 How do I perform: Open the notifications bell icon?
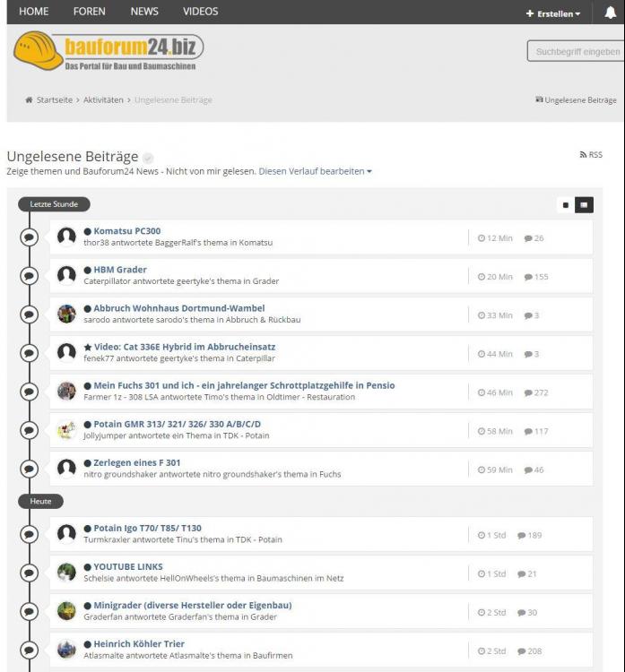[610, 13]
